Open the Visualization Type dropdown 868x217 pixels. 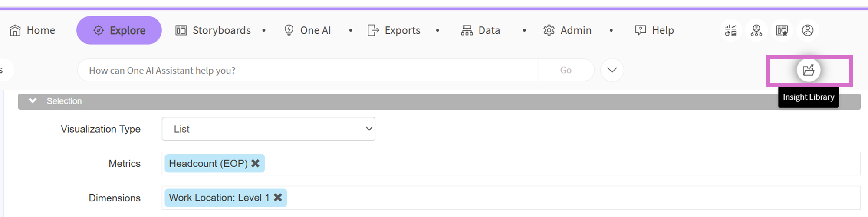click(268, 129)
